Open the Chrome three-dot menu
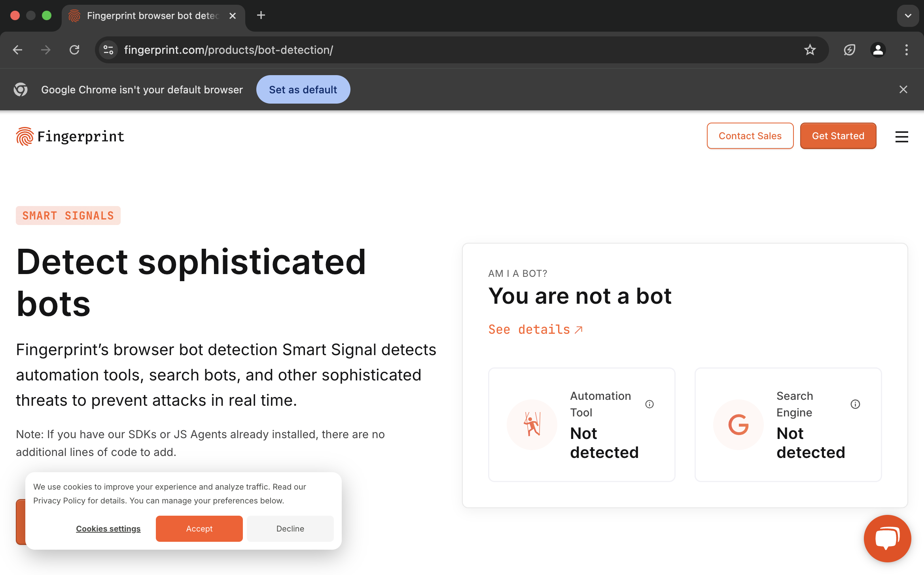The width and height of the screenshot is (924, 575). tap(906, 50)
